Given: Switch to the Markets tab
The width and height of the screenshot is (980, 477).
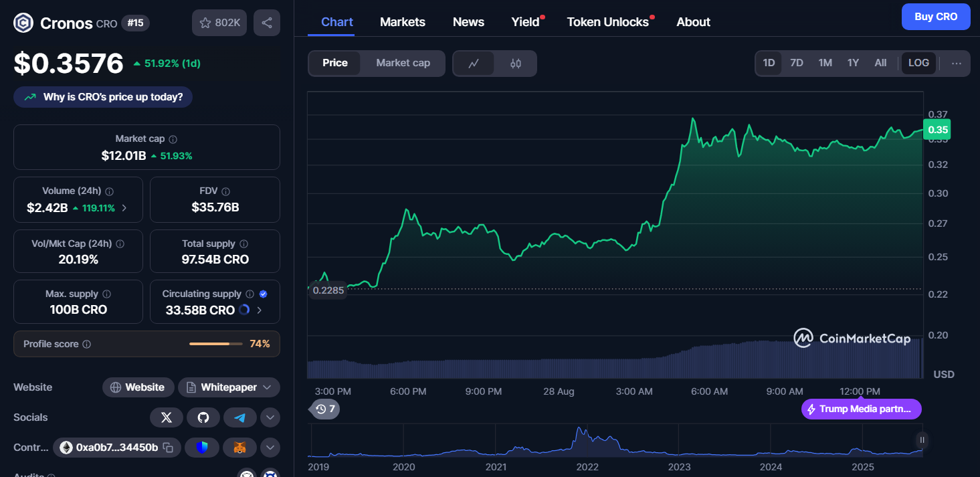Looking at the screenshot, I should tap(403, 22).
